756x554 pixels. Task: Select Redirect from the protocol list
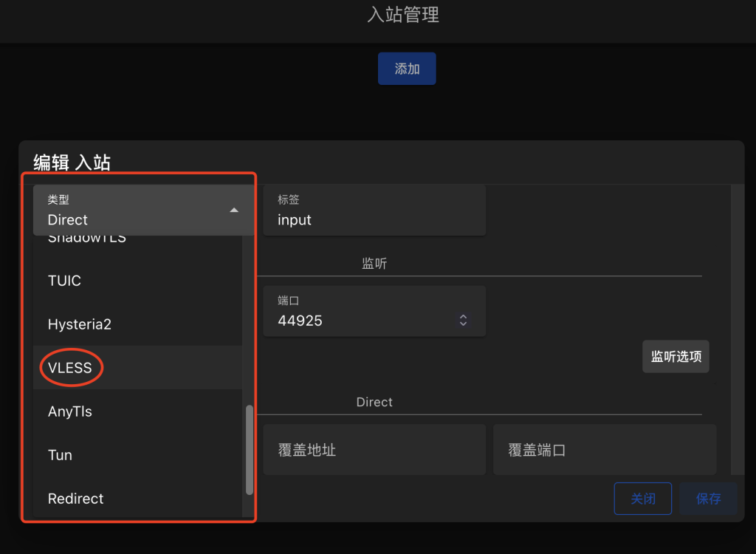click(x=75, y=498)
